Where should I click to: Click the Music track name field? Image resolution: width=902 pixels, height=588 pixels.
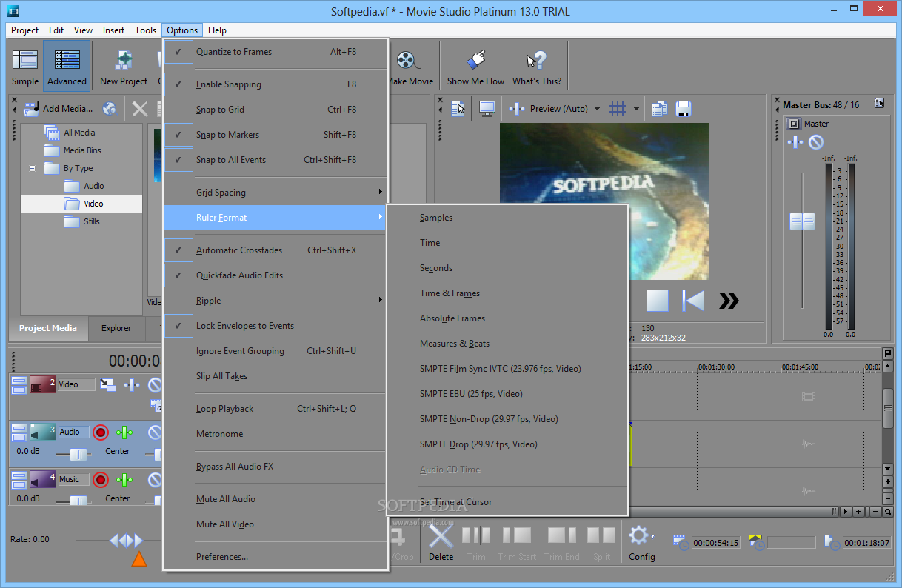pyautogui.click(x=73, y=479)
